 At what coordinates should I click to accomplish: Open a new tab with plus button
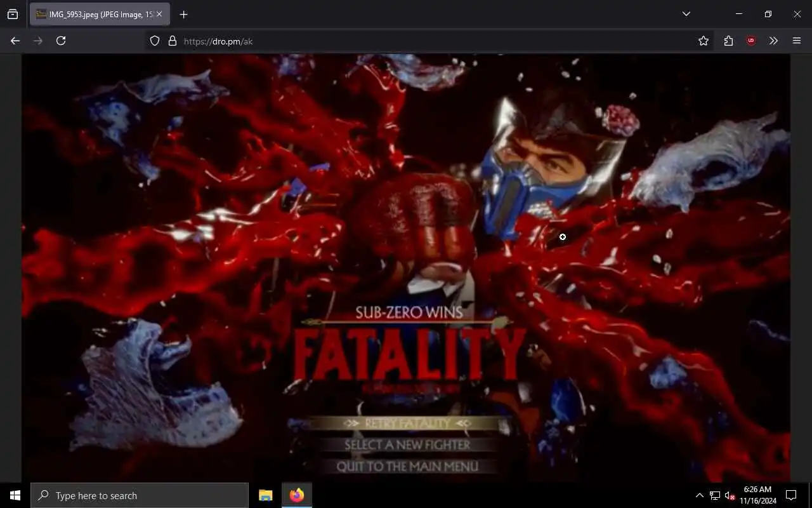coord(184,14)
